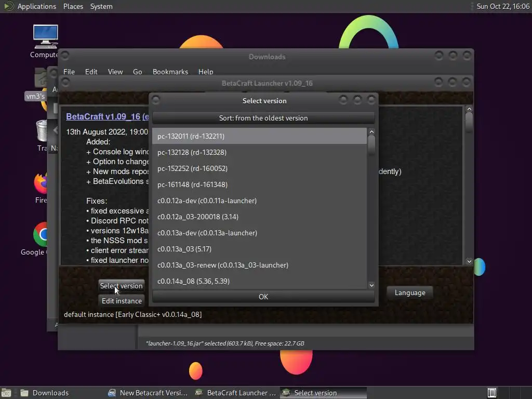Open File menu in Downloads window
Viewport: 532px width, 399px height.
tap(69, 72)
